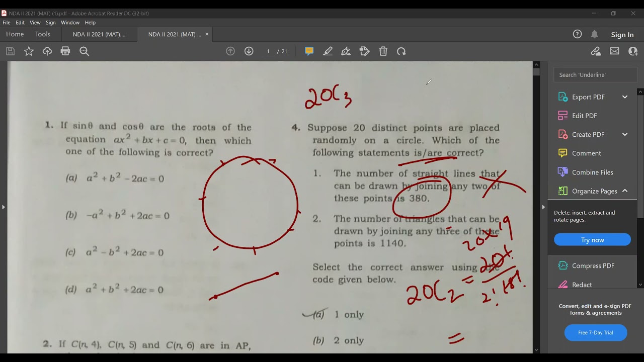The height and width of the screenshot is (362, 644).
Task: Select the Combine Files tool
Action: 592,172
